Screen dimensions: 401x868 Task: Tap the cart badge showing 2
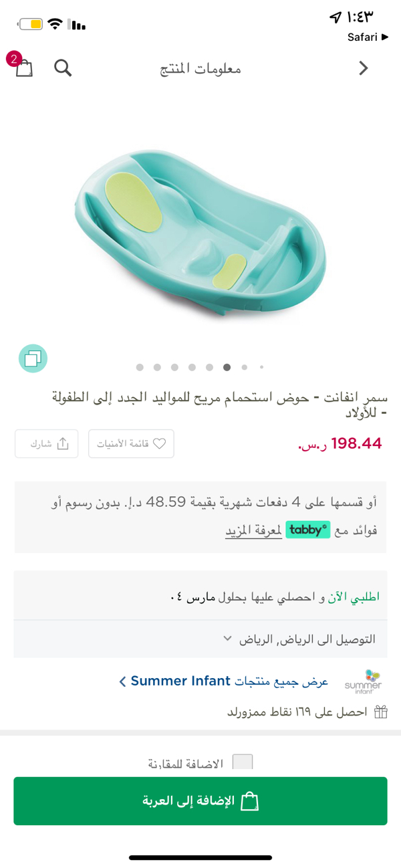pyautogui.click(x=13, y=58)
